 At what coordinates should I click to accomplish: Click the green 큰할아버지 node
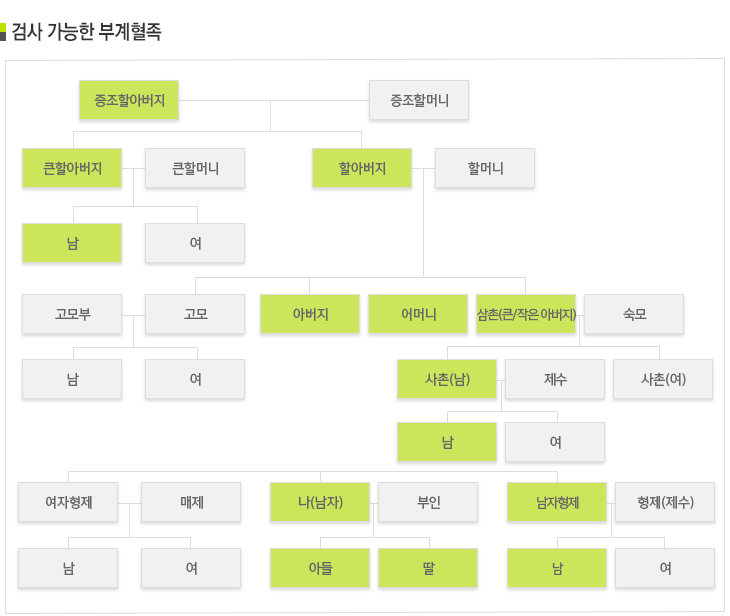[73, 168]
